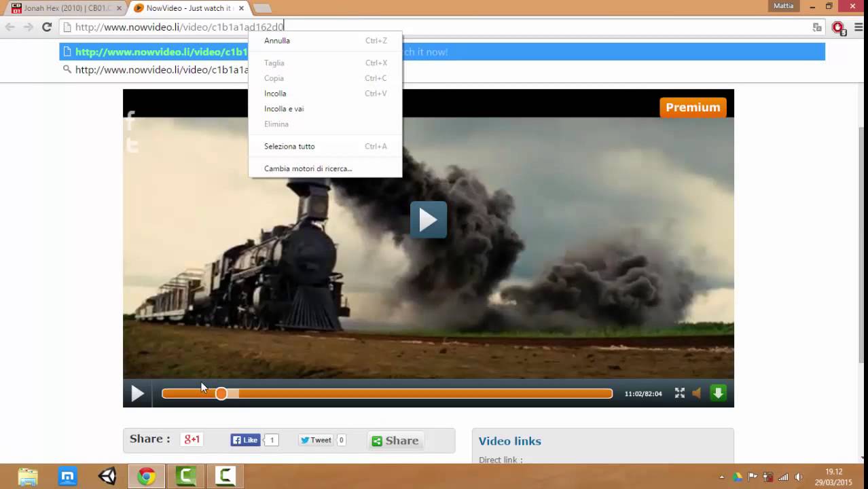Viewport: 868px width, 489px height.
Task: Choose Seleziona tutto from the context menu
Action: pyautogui.click(x=325, y=146)
